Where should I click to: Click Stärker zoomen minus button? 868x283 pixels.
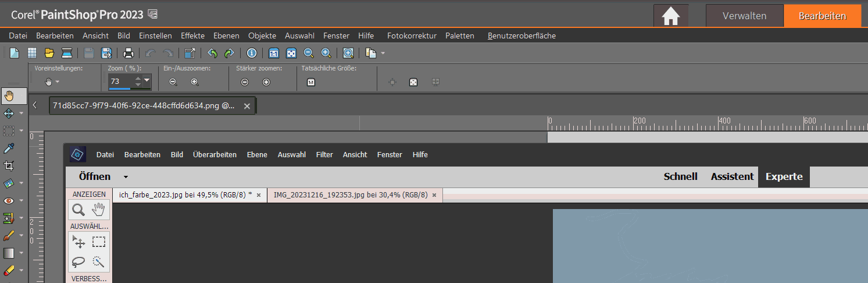245,82
